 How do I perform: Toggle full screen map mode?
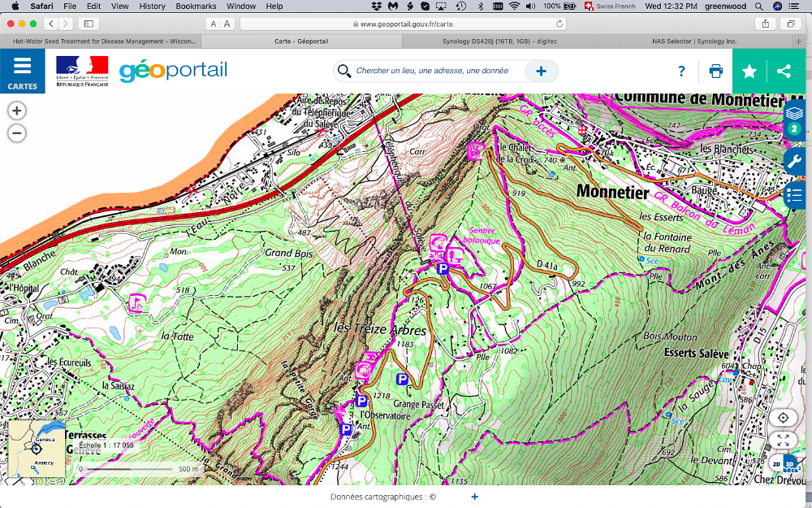pyautogui.click(x=783, y=441)
